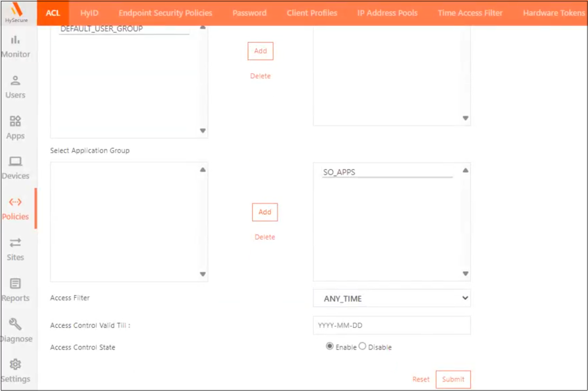The image size is (588, 391).
Task: Open the ANY_TIME access filter dropdown
Action: click(x=392, y=299)
